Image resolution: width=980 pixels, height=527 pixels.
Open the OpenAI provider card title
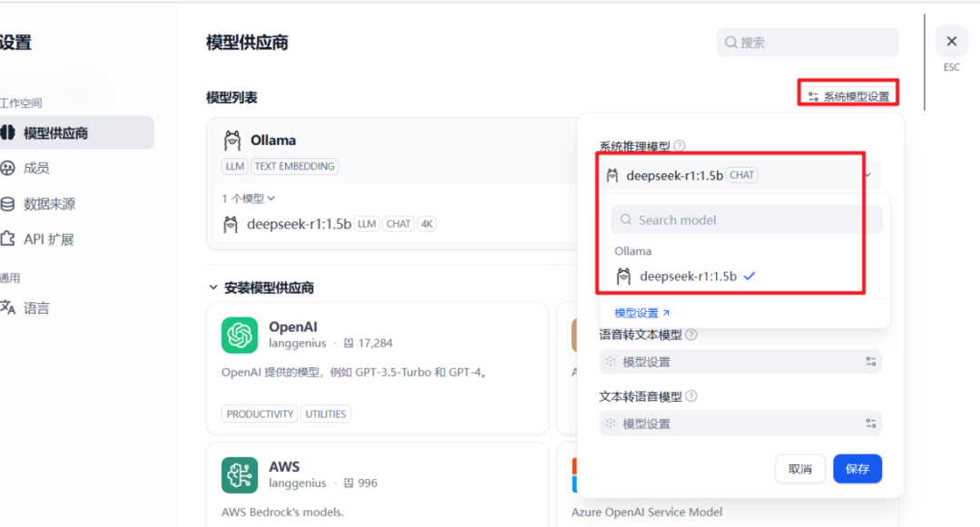pyautogui.click(x=293, y=327)
